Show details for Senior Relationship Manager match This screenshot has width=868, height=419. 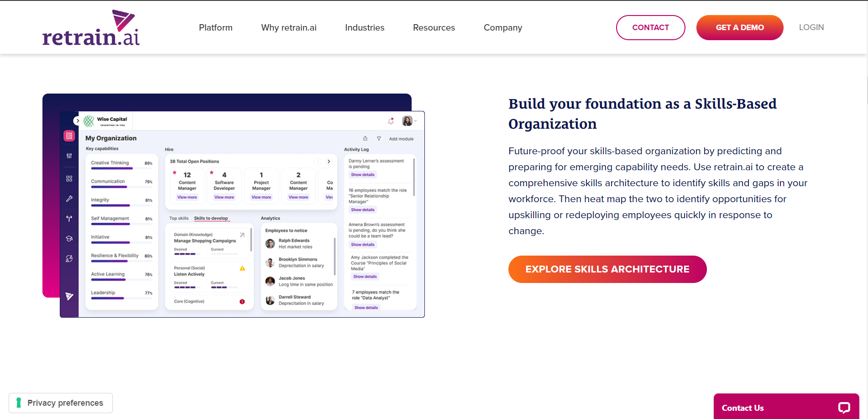pyautogui.click(x=363, y=210)
